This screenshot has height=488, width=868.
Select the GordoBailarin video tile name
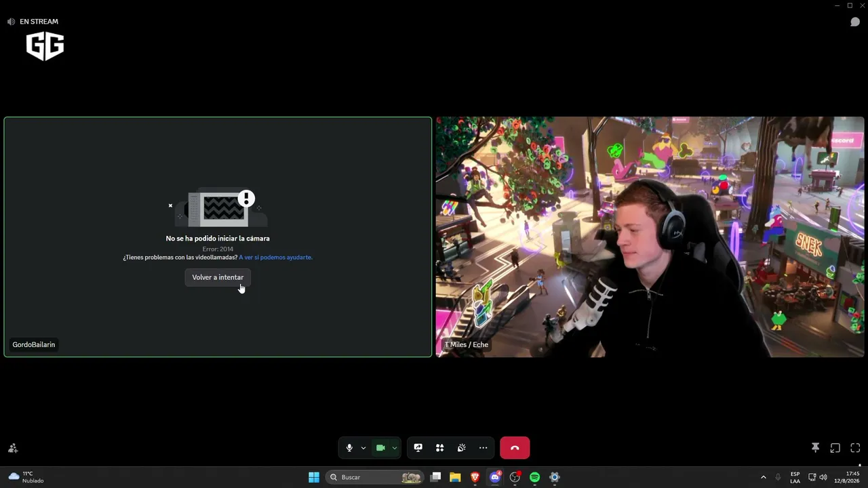(34, 345)
